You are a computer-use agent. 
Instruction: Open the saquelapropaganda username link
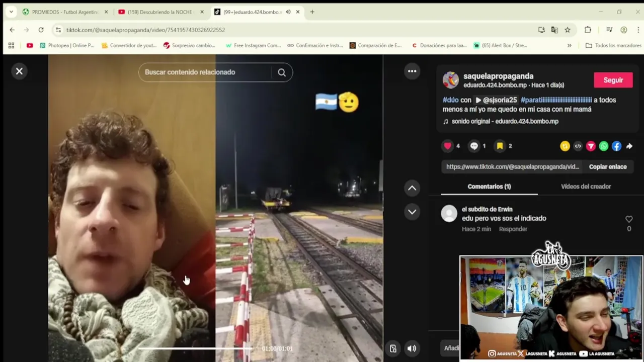point(498,76)
